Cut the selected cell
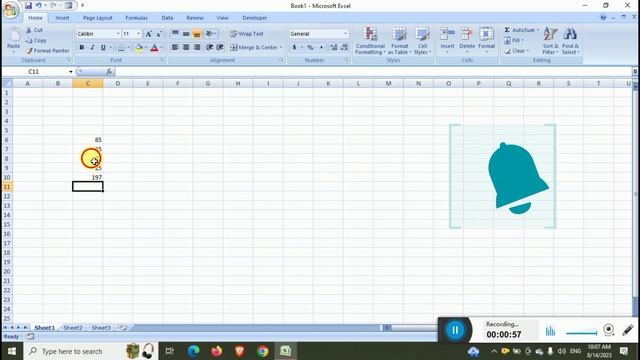This screenshot has height=360, width=640. tap(34, 30)
